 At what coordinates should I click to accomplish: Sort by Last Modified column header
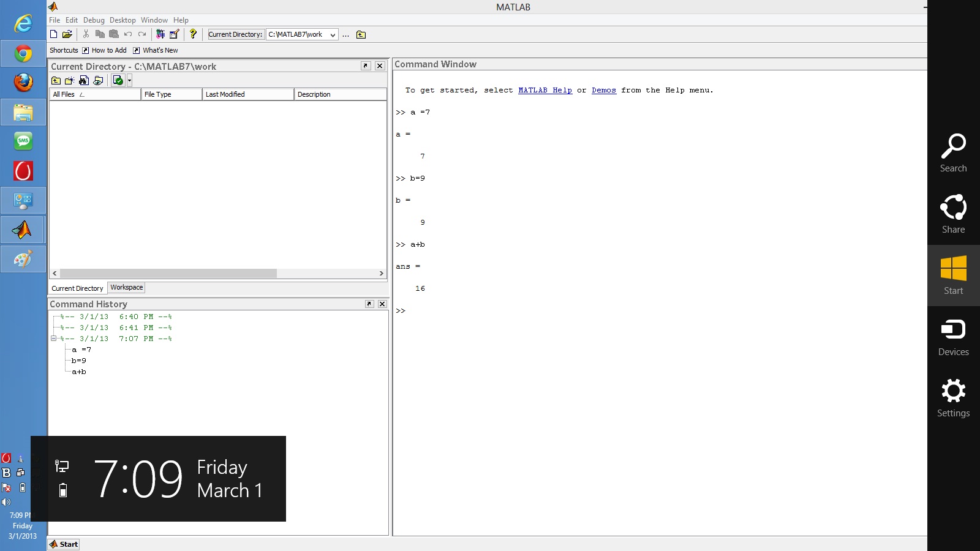pos(248,94)
